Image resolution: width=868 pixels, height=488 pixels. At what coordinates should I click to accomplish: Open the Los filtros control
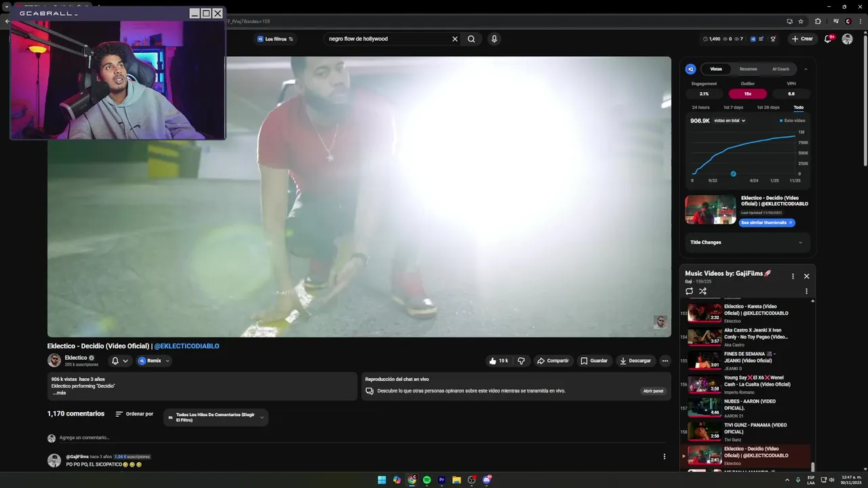pyautogui.click(x=275, y=39)
